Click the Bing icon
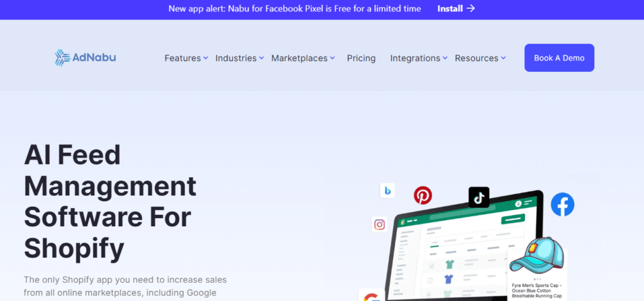This screenshot has height=301, width=644. pyautogui.click(x=387, y=190)
